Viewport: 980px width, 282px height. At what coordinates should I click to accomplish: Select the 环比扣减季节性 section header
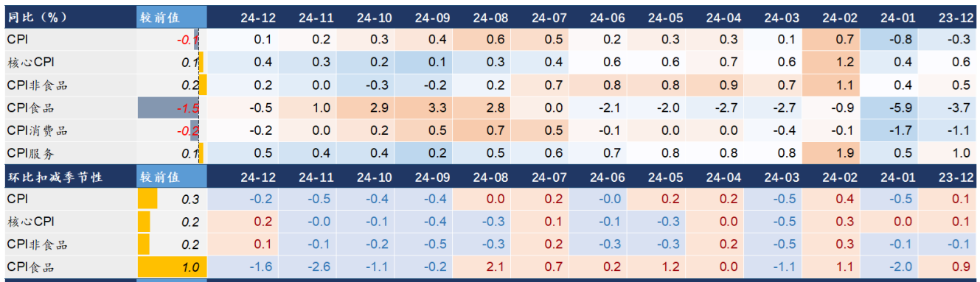tap(55, 177)
